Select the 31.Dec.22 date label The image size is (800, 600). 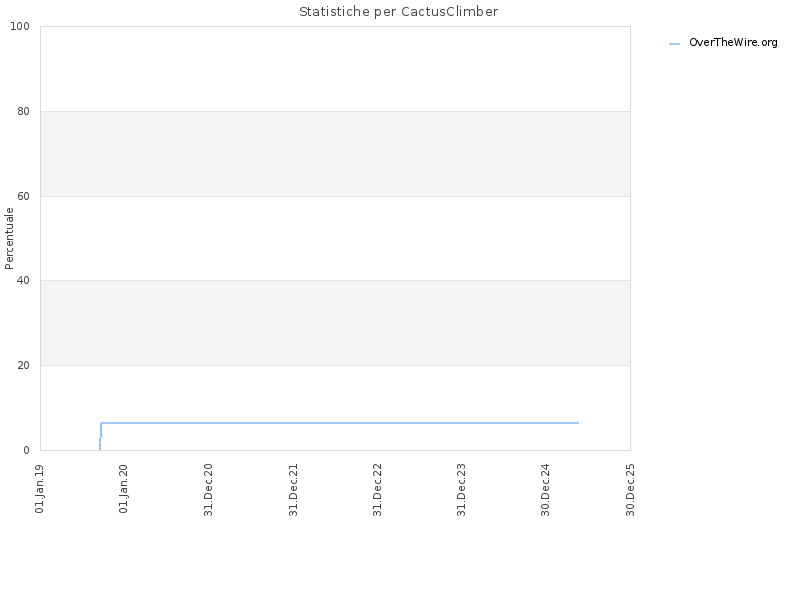[378, 490]
